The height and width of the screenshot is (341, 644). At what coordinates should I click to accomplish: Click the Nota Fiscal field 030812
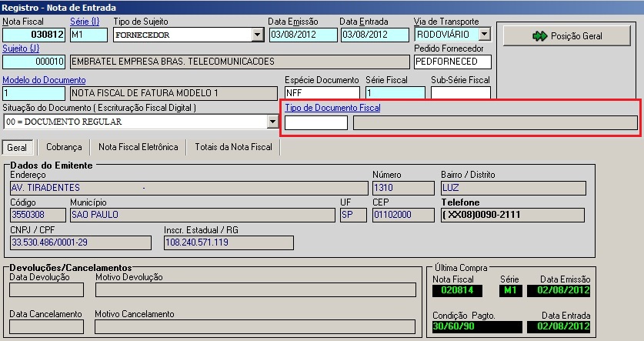[x=34, y=35]
